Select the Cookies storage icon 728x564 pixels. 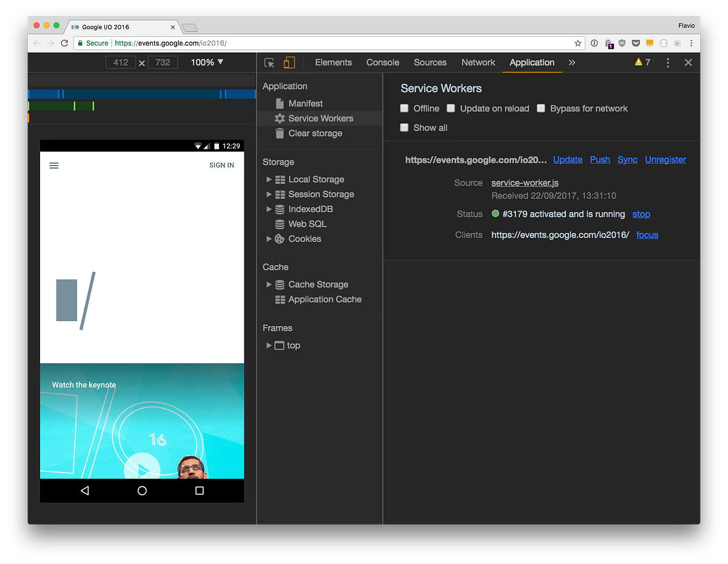pyautogui.click(x=280, y=239)
